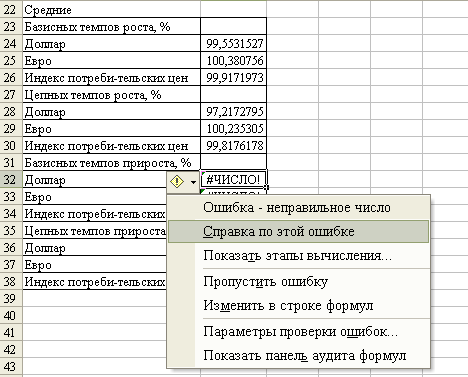The image size is (468, 377).
Task: Click 'Доллар' cell in row 36
Action: click(95, 248)
